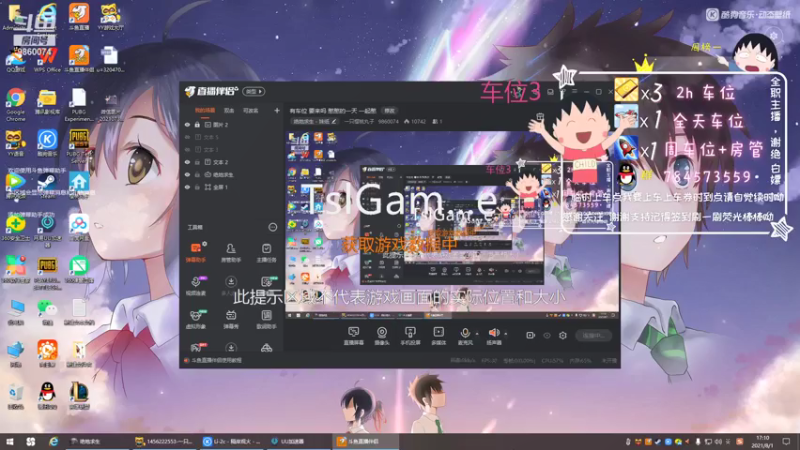Select the WPS Office desktop icon
The width and height of the screenshot is (800, 450).
47,59
